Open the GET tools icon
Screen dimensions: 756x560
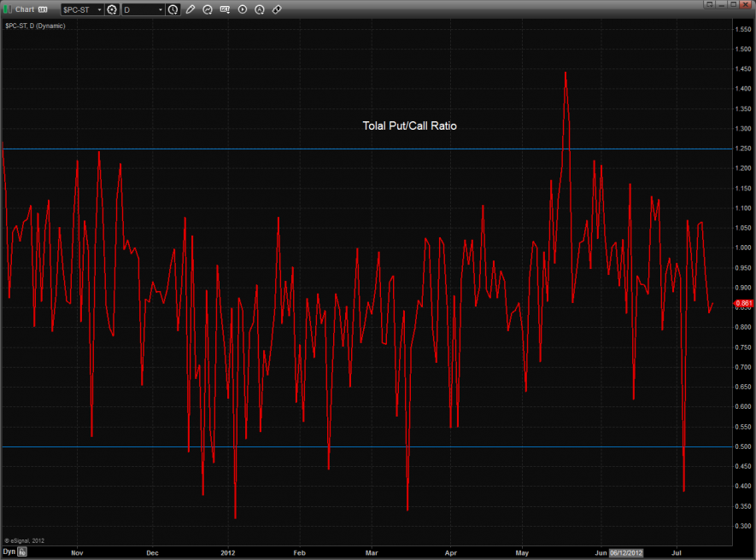click(225, 9)
